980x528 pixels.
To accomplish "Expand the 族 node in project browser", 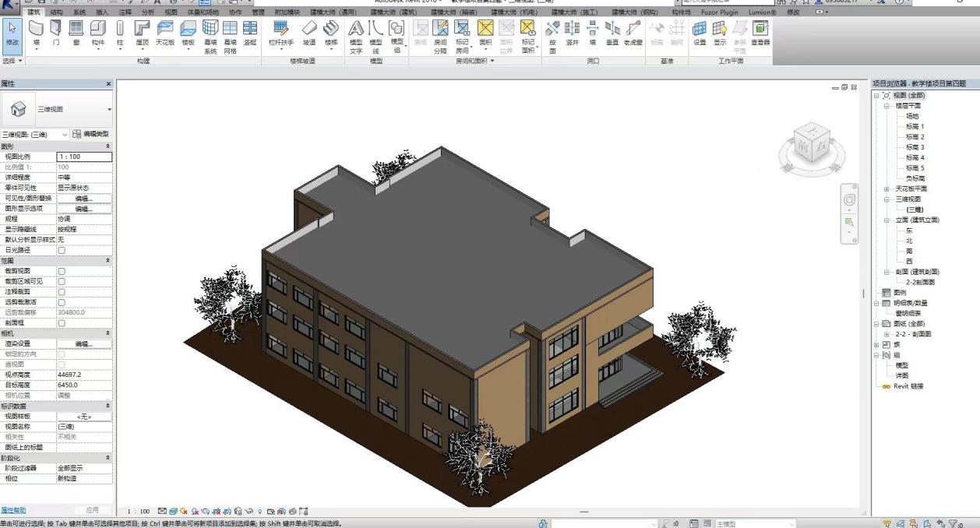I will [876, 344].
